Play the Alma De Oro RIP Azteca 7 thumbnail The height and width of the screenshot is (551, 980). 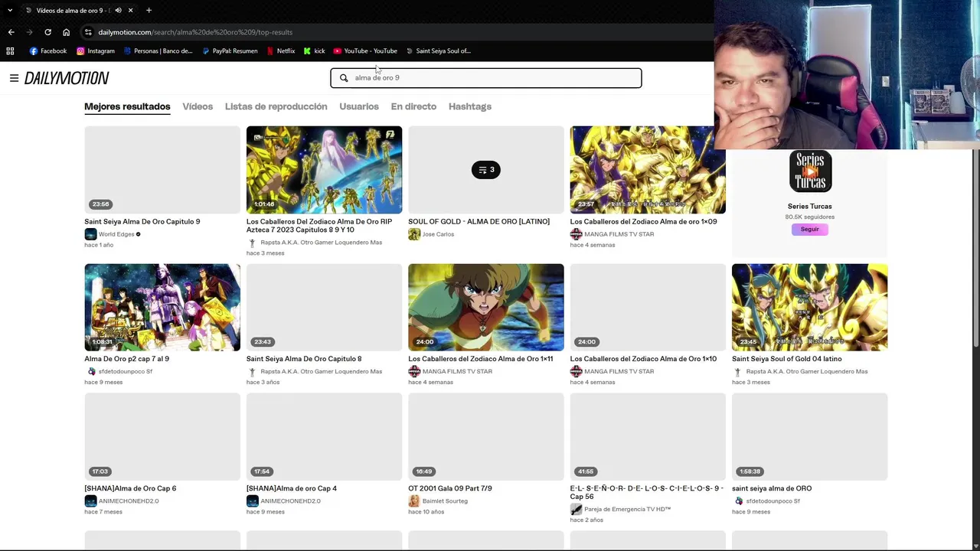click(x=324, y=170)
